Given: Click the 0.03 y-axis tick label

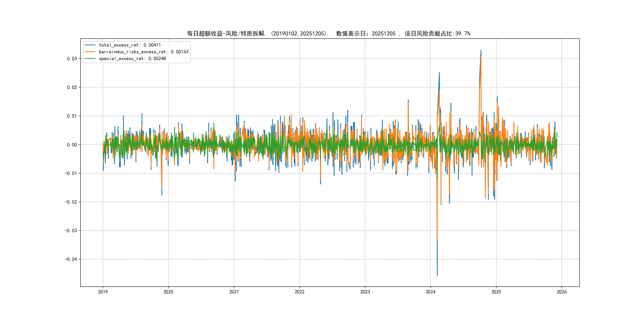Looking at the screenshot, I should pos(72,59).
